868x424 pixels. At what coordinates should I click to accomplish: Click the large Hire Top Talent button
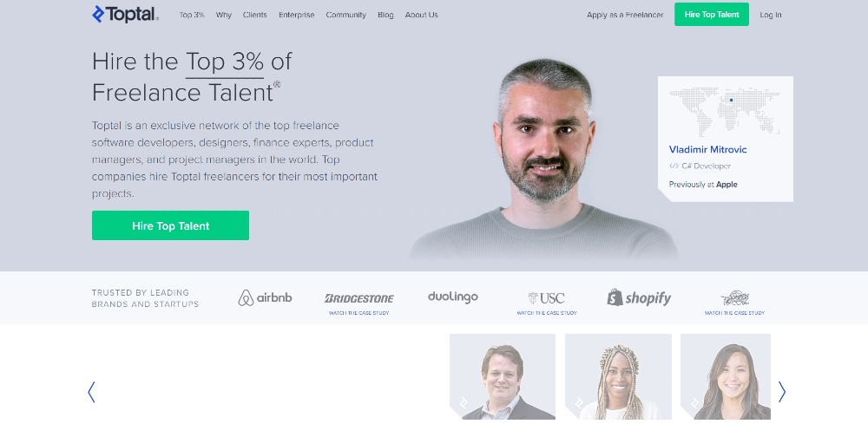click(x=170, y=225)
